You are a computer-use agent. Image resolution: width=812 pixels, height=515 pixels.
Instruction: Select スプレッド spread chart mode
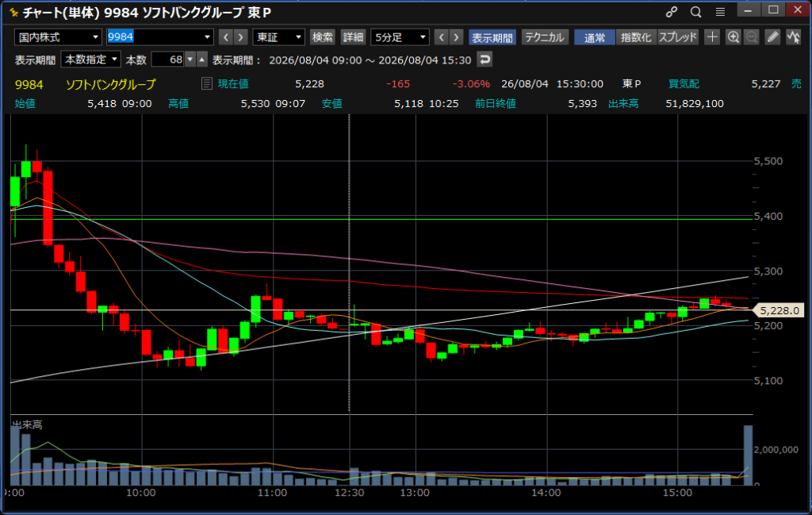click(x=678, y=37)
